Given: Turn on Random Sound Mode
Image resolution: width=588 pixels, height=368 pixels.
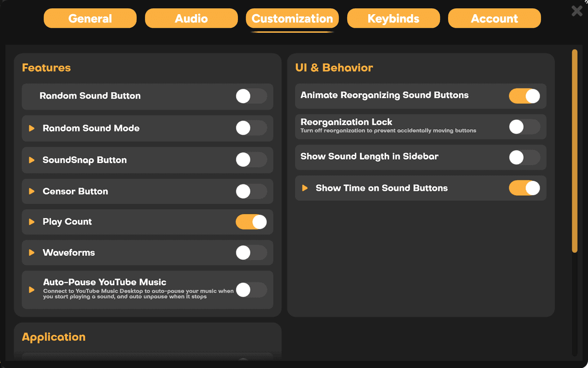Looking at the screenshot, I should [251, 128].
